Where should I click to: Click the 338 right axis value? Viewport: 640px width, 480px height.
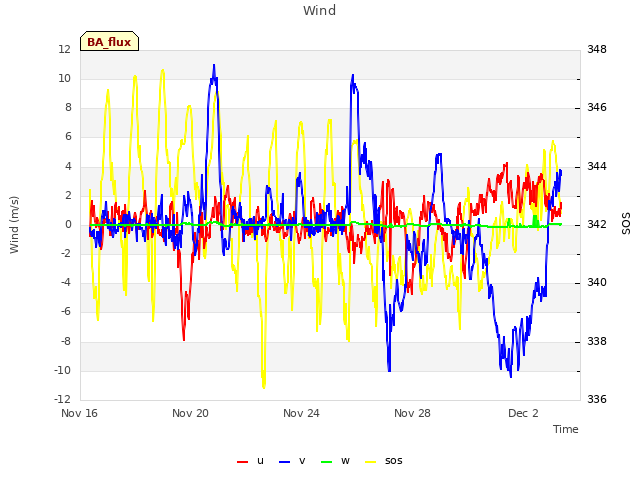tap(597, 341)
